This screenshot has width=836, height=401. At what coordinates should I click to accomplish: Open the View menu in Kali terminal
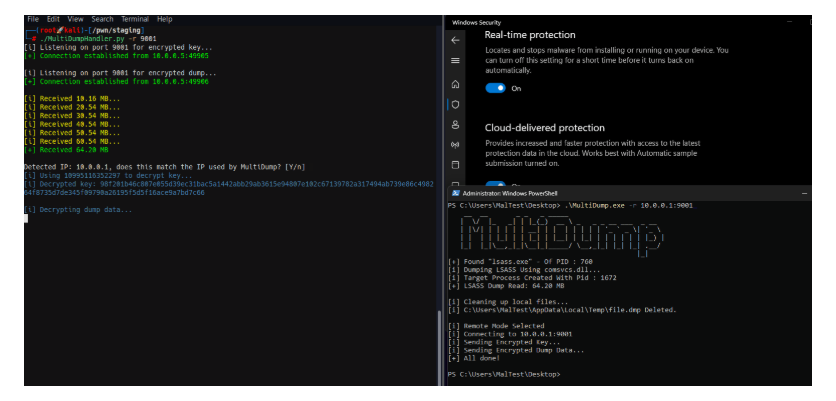tap(75, 19)
